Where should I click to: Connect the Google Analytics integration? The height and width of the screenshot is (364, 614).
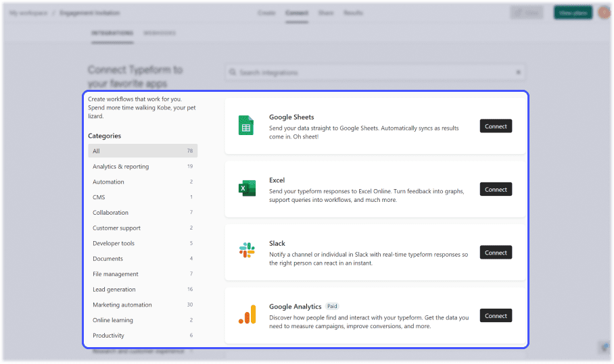tap(496, 316)
